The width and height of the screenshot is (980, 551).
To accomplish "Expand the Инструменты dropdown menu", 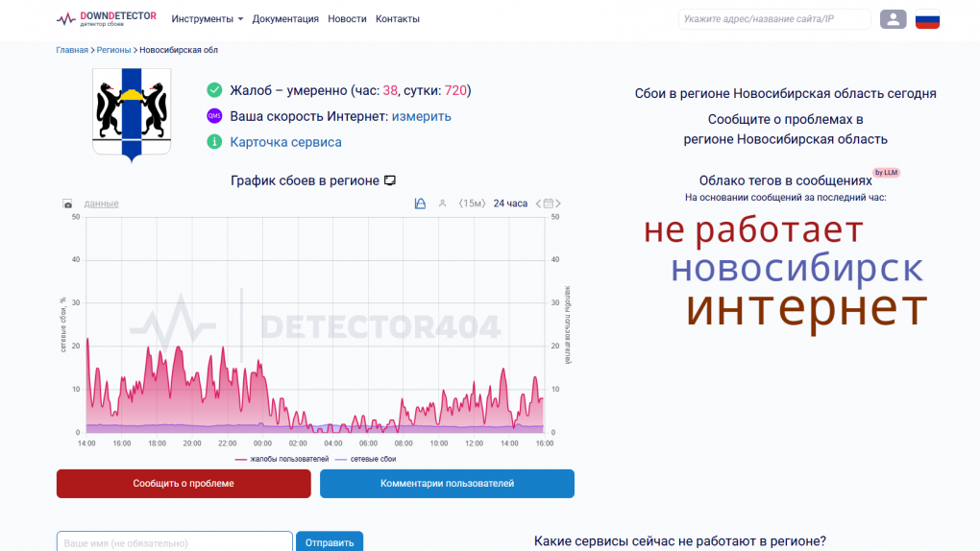I will tap(207, 19).
